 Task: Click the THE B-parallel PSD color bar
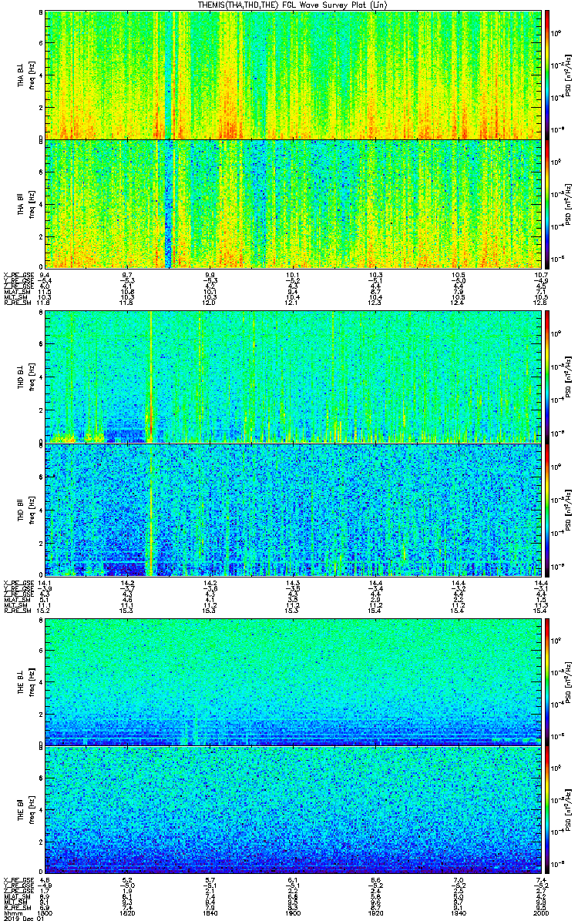coord(548,812)
